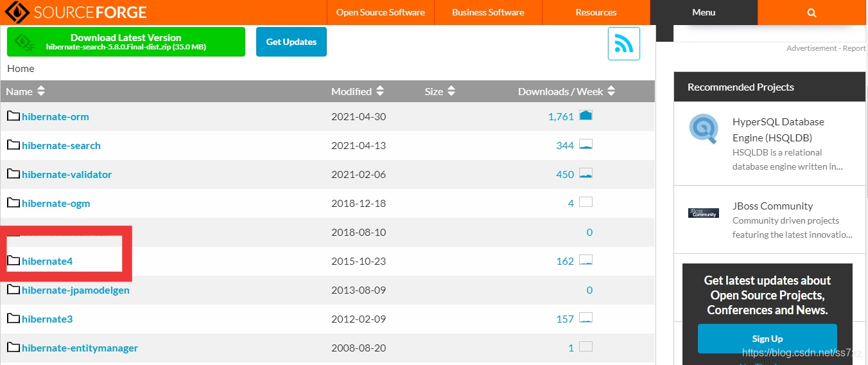Click the hibernate4 folder icon

[x=13, y=261]
